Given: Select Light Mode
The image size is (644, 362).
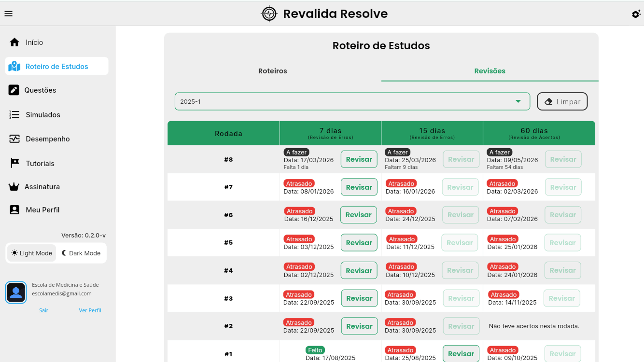Looking at the screenshot, I should [31, 253].
